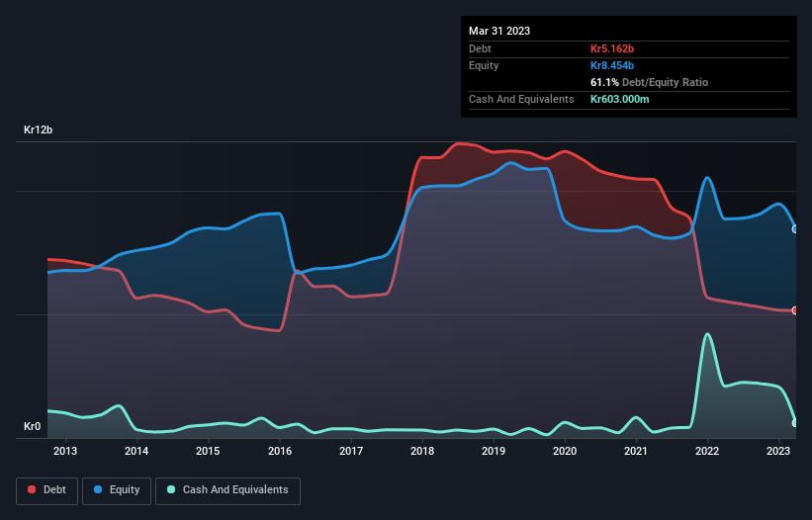Image resolution: width=812 pixels, height=520 pixels.
Task: Click the Kr5.162b debt value
Action: [612, 48]
